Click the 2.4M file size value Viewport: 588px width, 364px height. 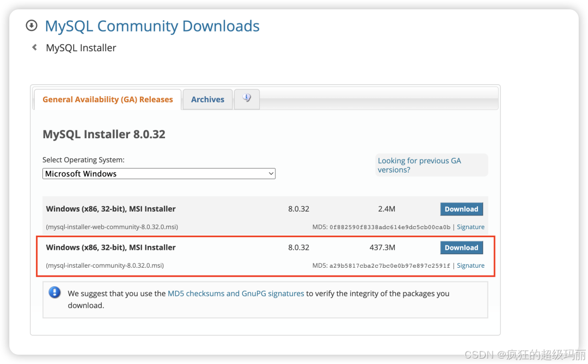point(387,209)
